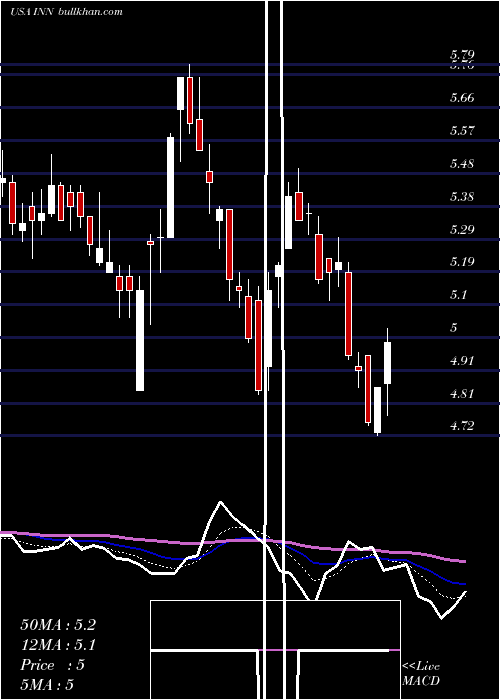The height and width of the screenshot is (700, 500).
Task: Click the 5.38 price axis label
Action: pos(462,197)
